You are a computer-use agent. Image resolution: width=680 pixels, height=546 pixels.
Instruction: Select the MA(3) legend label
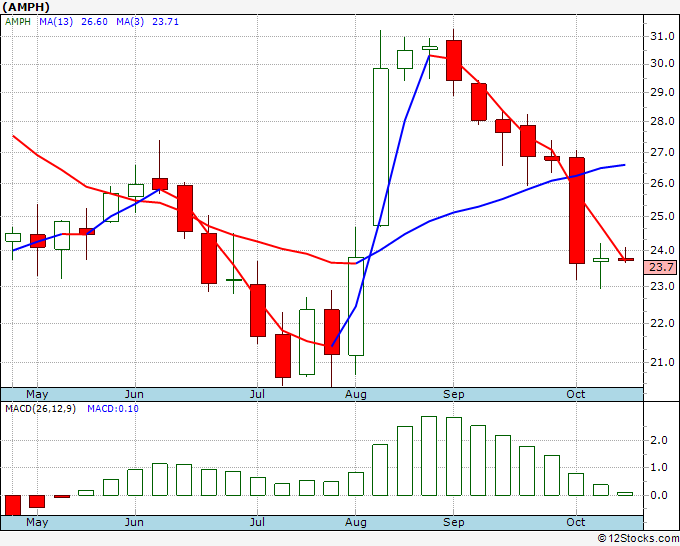pyautogui.click(x=130, y=22)
